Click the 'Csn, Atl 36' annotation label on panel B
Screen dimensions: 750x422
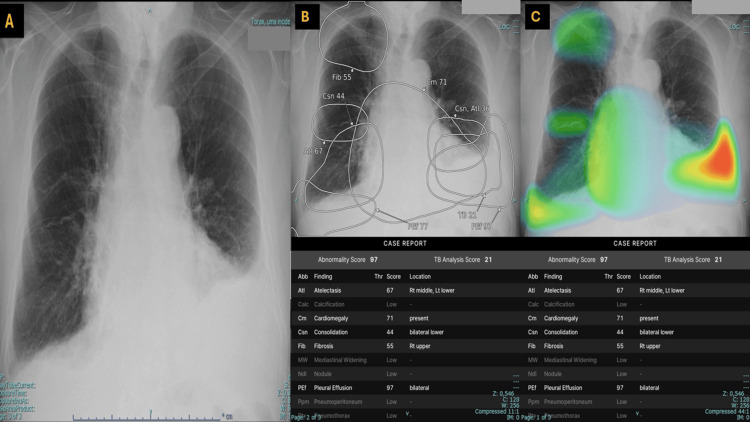472,109
